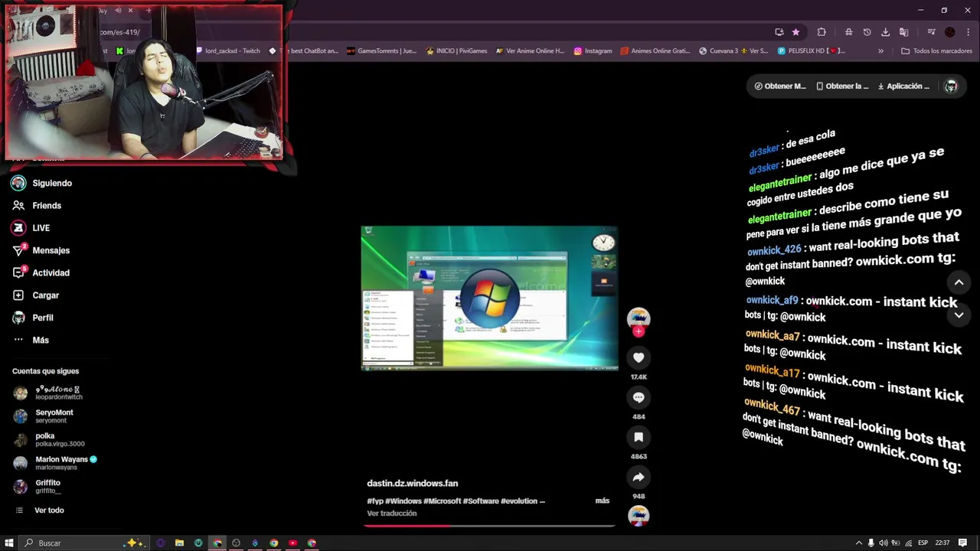Screen dimensions: 980x551
Task: Open Chrome three-dot menu
Action: coord(969,32)
